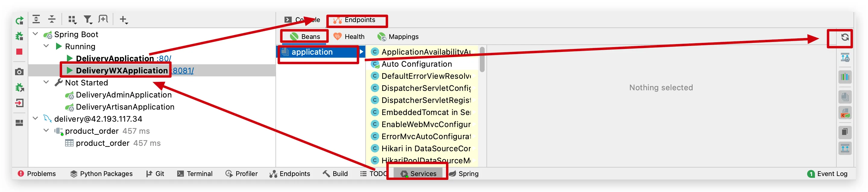This screenshot has width=868, height=192.
Task: Open the Terminal tool window button
Action: tap(195, 174)
